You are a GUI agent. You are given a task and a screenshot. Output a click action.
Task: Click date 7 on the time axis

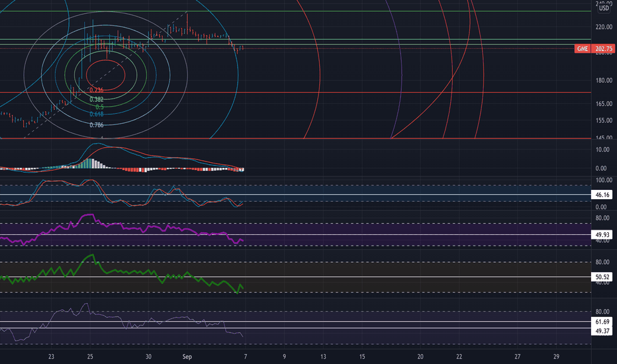246,357
